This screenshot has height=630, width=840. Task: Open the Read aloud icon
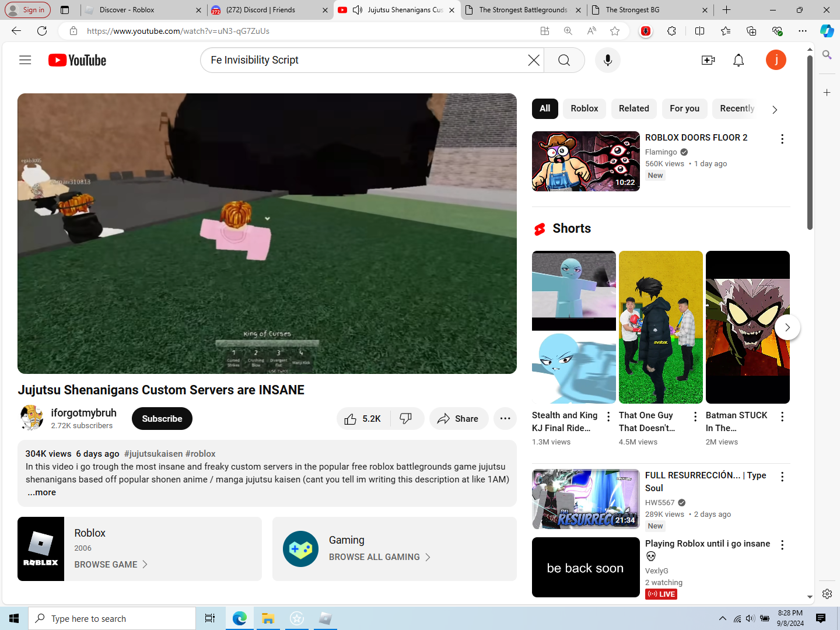[591, 31]
